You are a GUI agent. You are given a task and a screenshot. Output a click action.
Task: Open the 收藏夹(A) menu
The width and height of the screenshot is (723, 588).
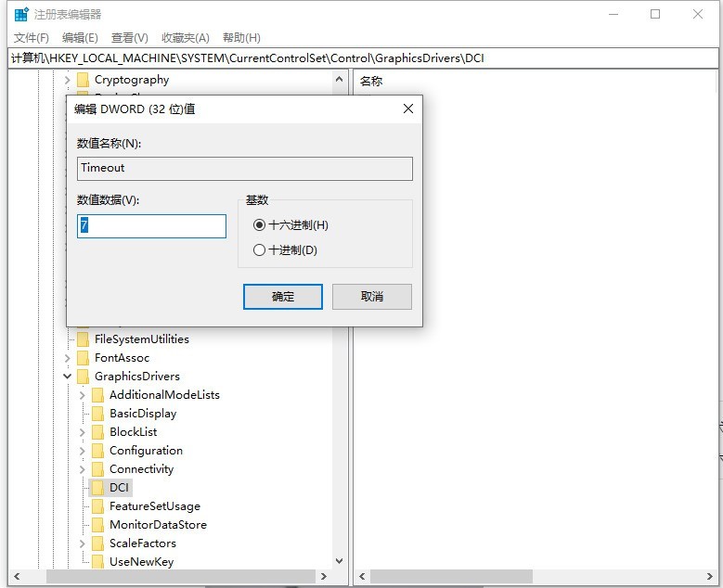186,37
